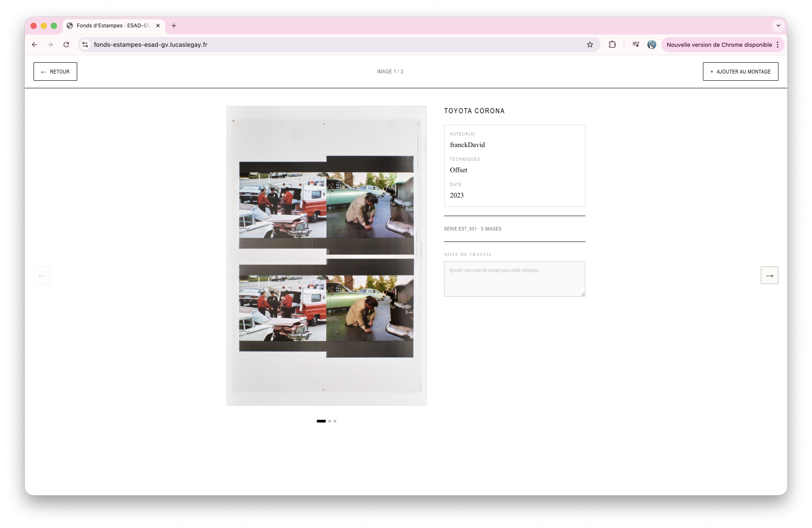Click the macOS green fullscreen button
The height and width of the screenshot is (528, 812).
(x=54, y=26)
